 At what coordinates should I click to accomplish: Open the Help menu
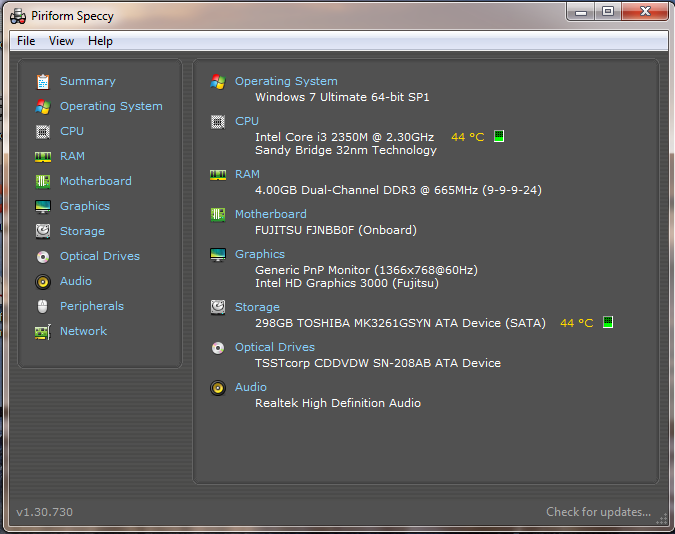pyautogui.click(x=100, y=41)
